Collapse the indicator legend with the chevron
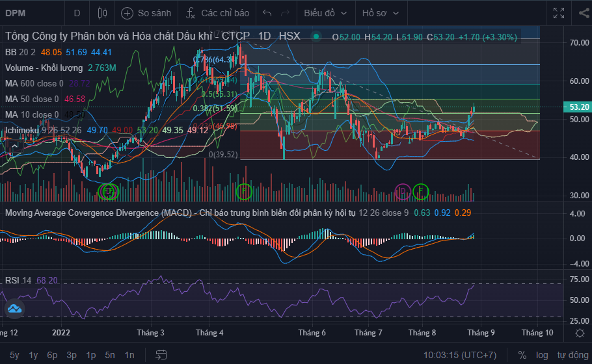Image resolution: width=592 pixels, height=364 pixels. [14, 146]
